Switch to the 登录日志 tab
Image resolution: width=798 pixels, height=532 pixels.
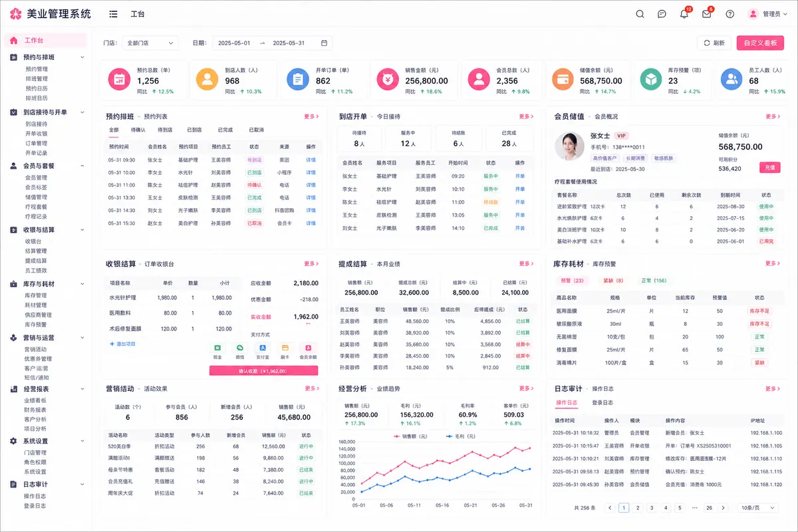tap(602, 402)
